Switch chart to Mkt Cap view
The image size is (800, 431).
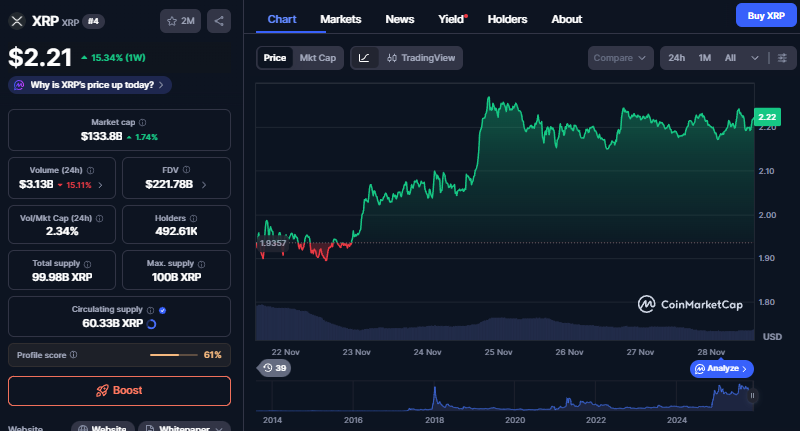pos(318,58)
